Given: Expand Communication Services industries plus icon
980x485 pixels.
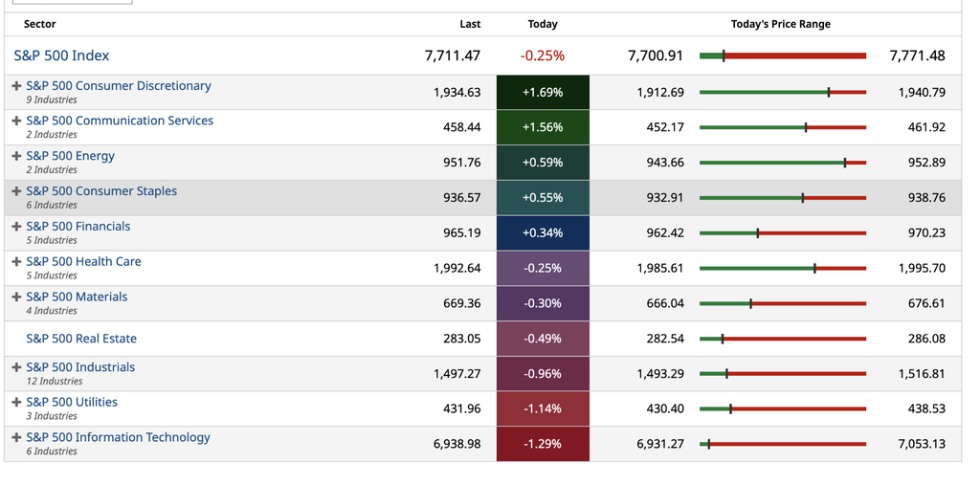Looking at the screenshot, I should 17,121.
